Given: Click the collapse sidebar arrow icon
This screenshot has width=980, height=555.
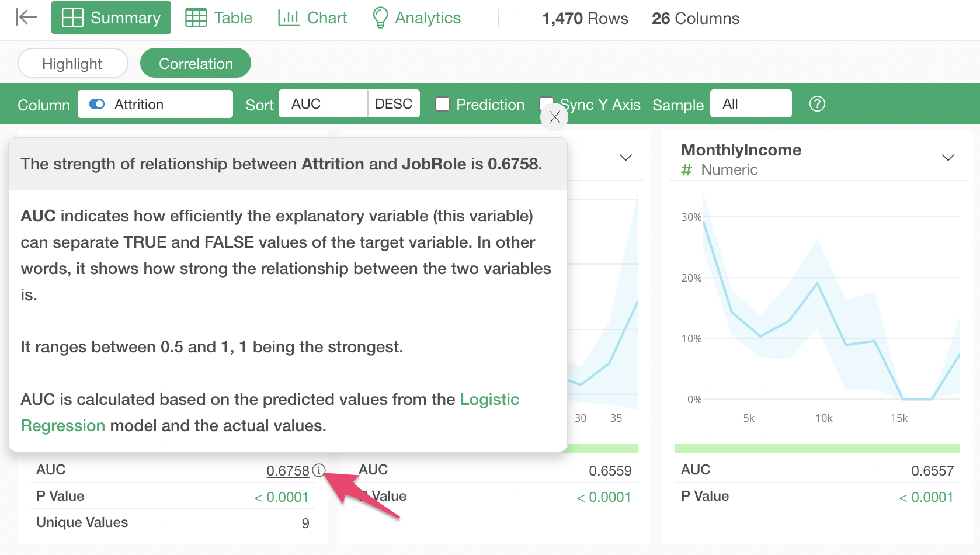Looking at the screenshot, I should [26, 18].
